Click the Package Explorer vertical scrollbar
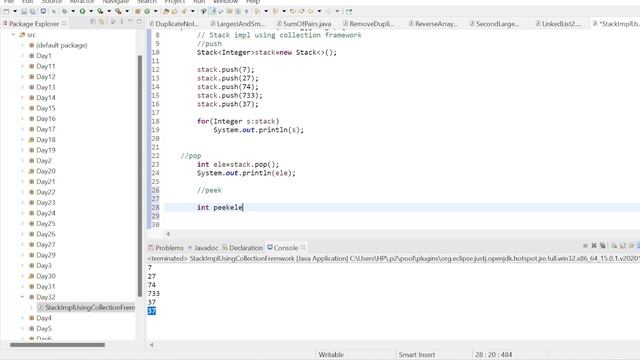The height and width of the screenshot is (360, 640). click(140, 176)
